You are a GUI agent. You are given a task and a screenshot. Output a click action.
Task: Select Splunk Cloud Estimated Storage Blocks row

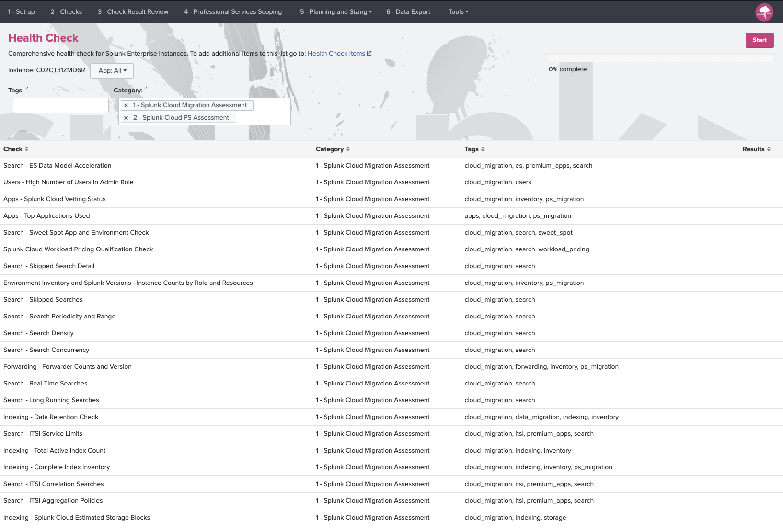coord(391,518)
